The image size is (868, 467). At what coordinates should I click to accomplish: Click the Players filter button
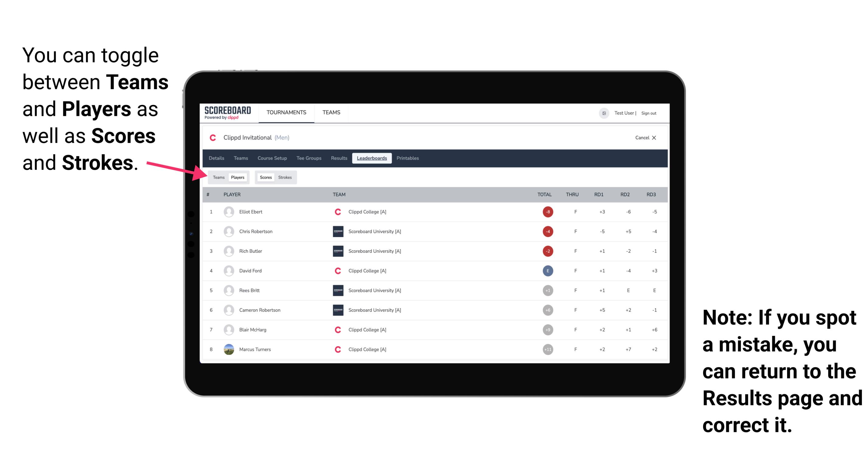[x=237, y=177]
